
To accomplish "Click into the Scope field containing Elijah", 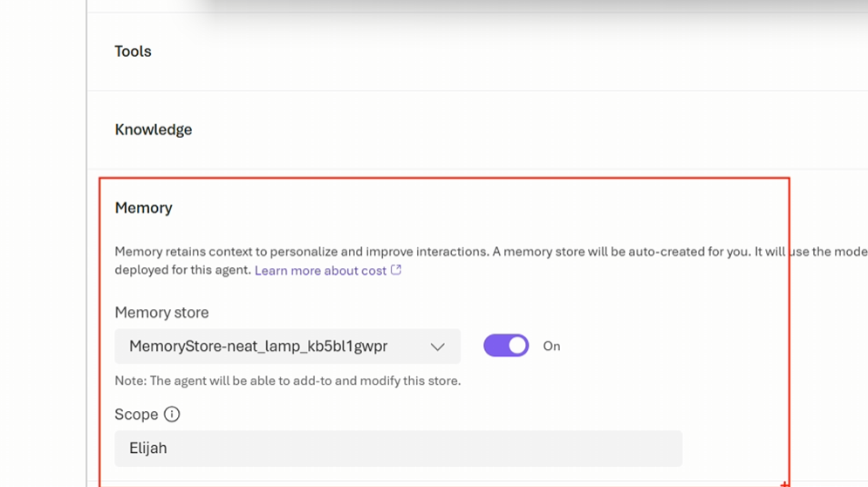I will (398, 449).
